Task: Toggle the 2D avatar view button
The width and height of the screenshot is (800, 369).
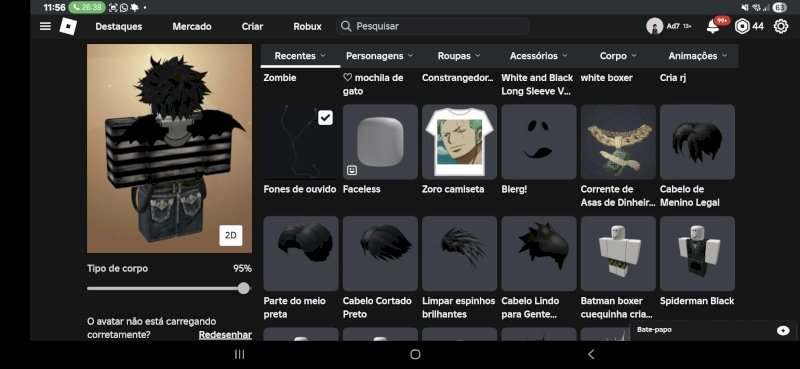Action: 231,235
